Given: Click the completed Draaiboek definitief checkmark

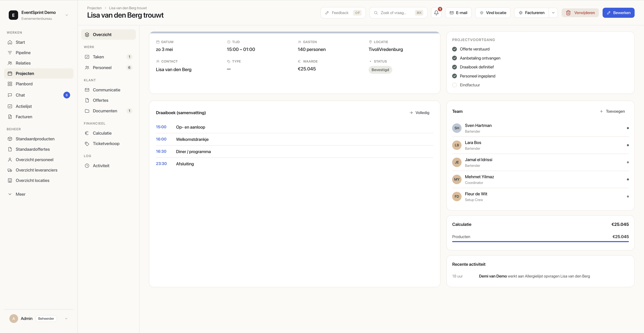Looking at the screenshot, I should pos(454,67).
